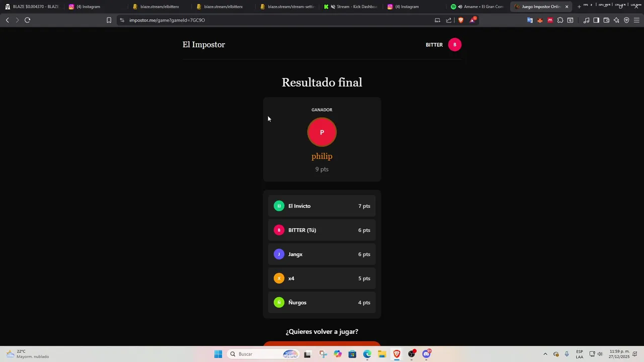
Task: Open File Explorer from the taskbar
Action: [x=382, y=354]
